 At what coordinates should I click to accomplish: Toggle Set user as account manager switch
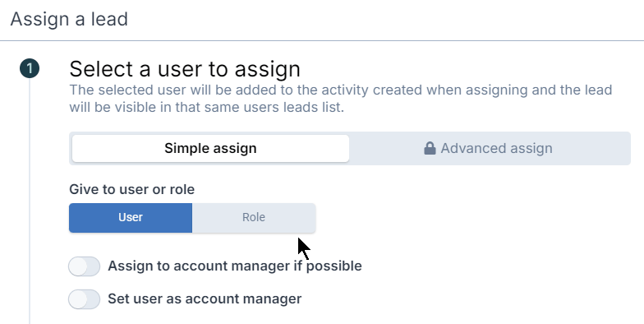tap(84, 299)
